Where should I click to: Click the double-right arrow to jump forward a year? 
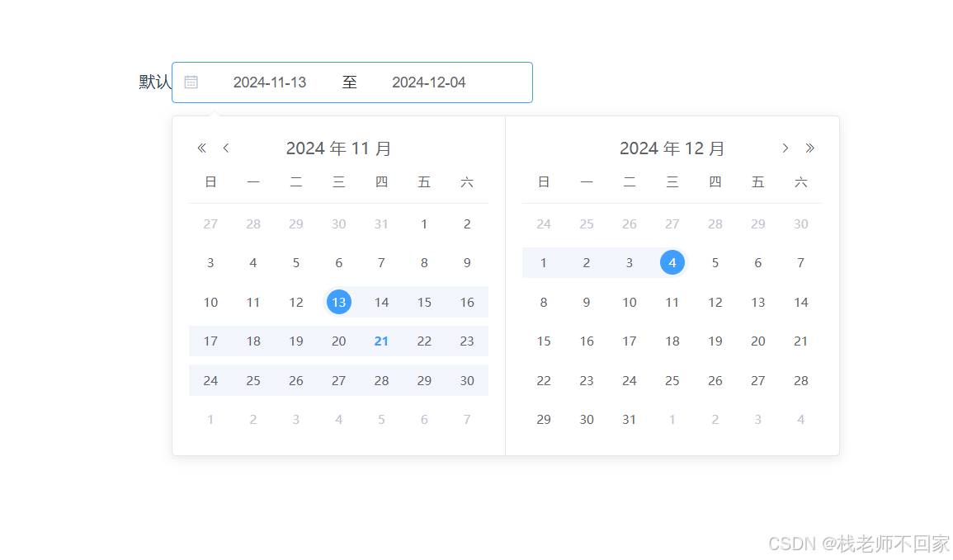809,148
